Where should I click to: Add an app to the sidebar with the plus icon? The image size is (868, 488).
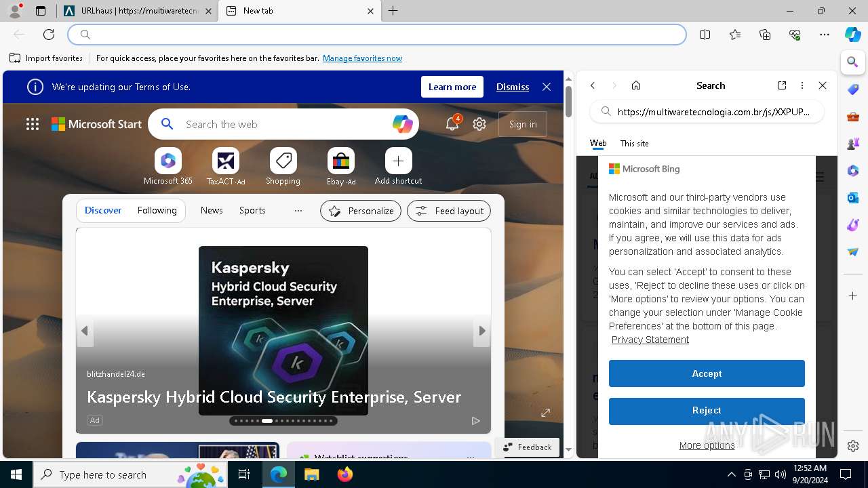[x=853, y=296]
